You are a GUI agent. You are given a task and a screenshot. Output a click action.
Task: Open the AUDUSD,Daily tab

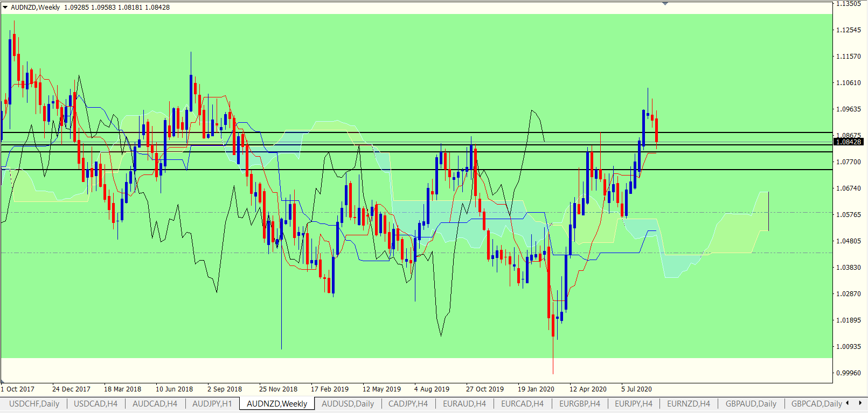[x=348, y=404]
